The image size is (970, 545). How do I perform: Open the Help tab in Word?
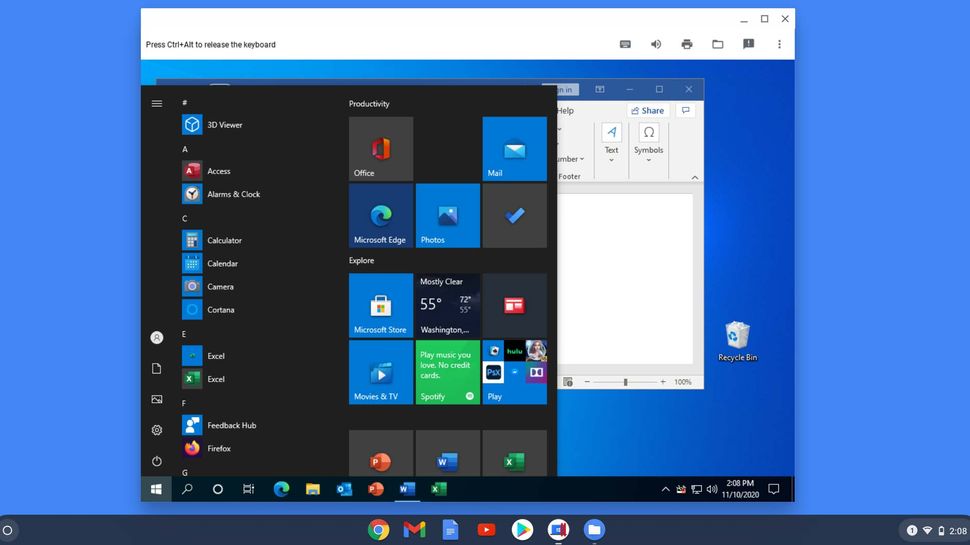click(x=565, y=111)
